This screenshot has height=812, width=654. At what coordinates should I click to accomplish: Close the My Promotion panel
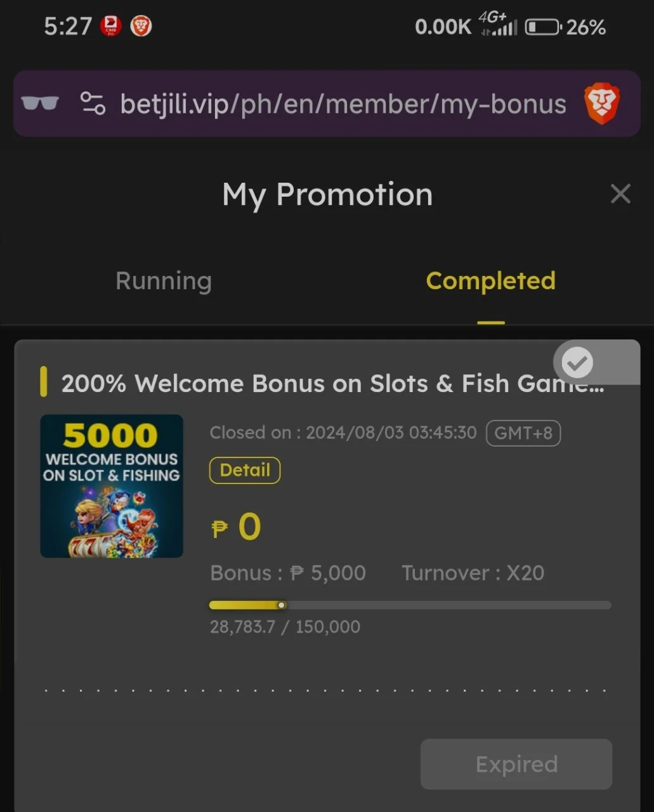pos(620,193)
